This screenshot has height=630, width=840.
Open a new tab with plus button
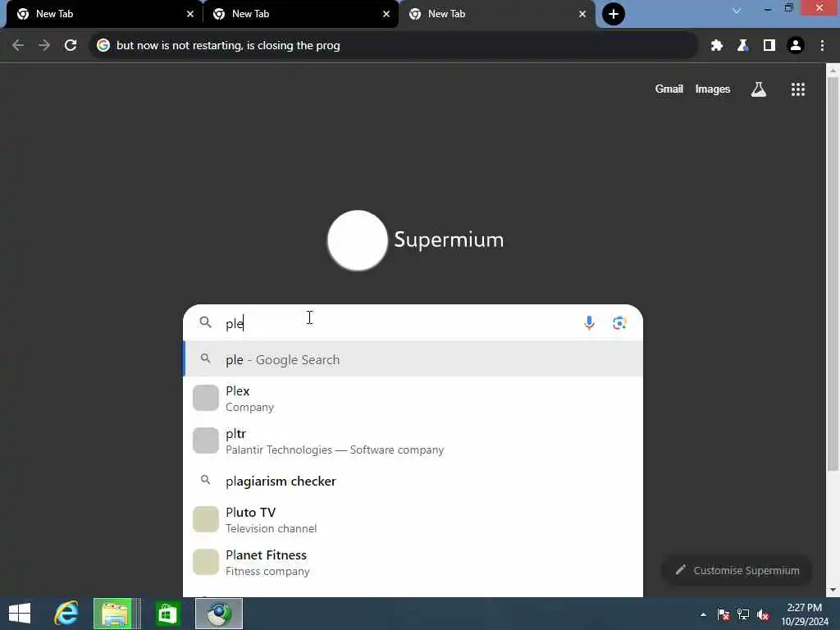[614, 14]
